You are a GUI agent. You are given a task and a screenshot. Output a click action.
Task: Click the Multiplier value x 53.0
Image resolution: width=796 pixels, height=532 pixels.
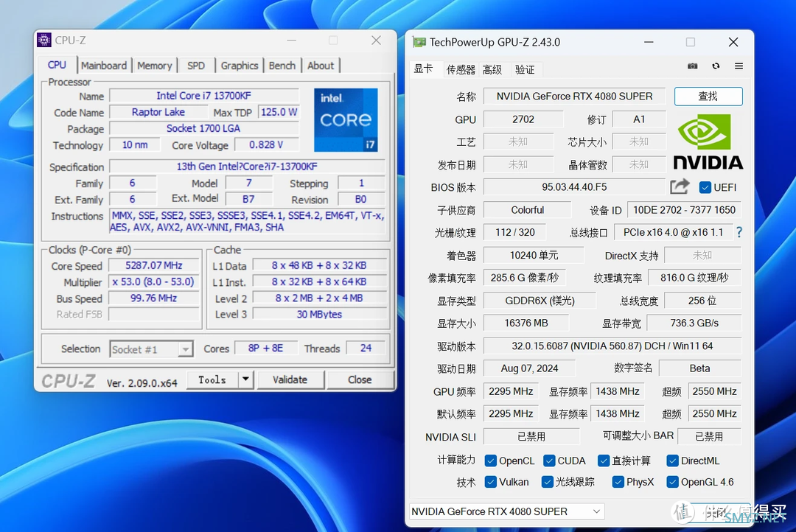pyautogui.click(x=154, y=281)
